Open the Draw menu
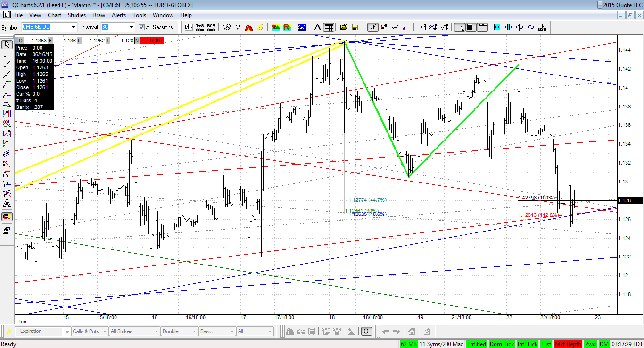This screenshot has width=644, height=348. [99, 15]
